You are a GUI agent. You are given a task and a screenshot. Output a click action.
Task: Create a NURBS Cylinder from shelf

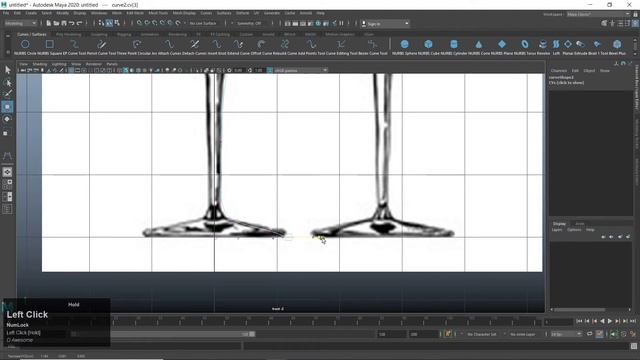453,44
